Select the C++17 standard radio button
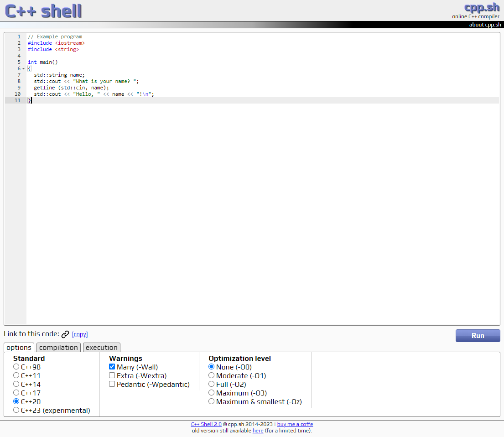This screenshot has width=504, height=437. coord(16,393)
